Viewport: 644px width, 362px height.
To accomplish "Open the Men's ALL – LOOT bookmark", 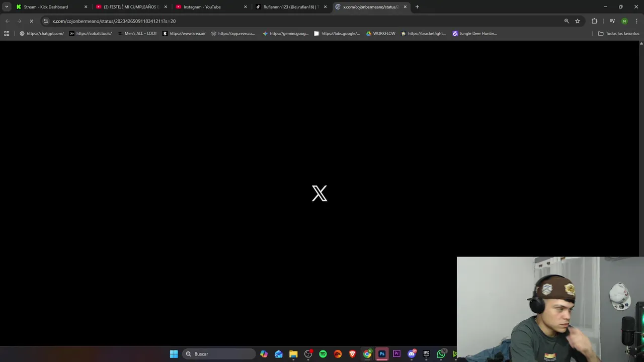I will tap(137, 34).
